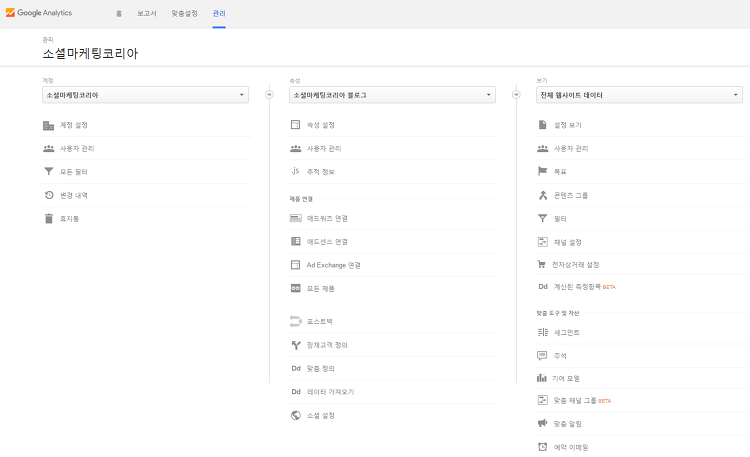The image size is (750, 457).
Task: Switch to the 맞춤설정 tab
Action: tap(185, 13)
